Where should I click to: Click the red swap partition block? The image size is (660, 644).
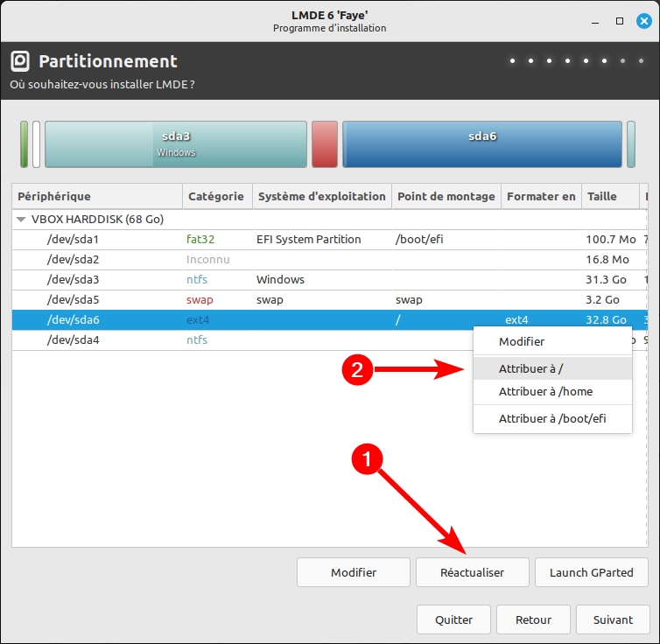(x=324, y=143)
